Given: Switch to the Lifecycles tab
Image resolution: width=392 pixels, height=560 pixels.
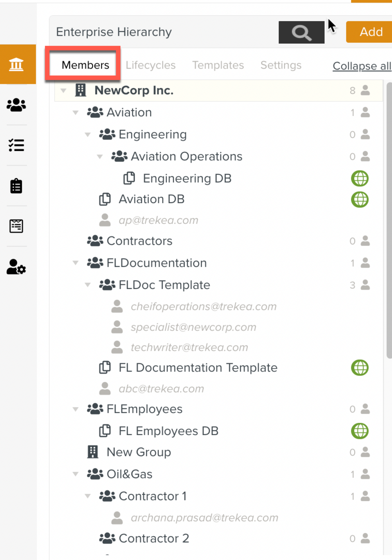Looking at the screenshot, I should (x=151, y=65).
